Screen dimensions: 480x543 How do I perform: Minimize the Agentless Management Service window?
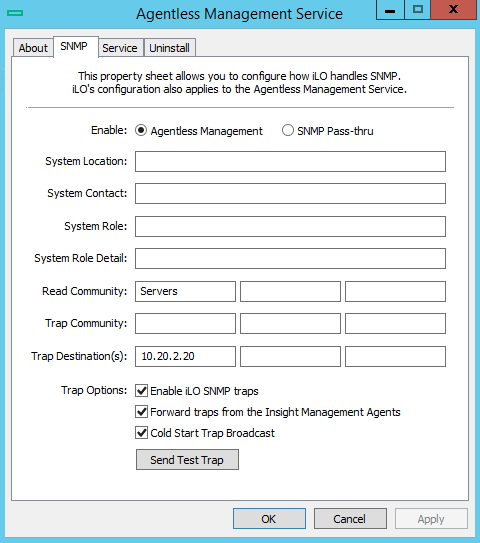pos(390,10)
